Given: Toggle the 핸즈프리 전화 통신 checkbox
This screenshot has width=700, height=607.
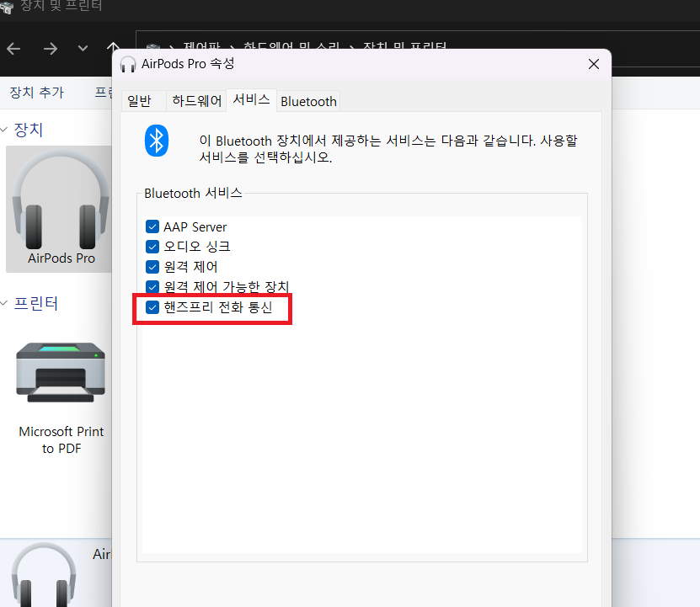Looking at the screenshot, I should pos(152,307).
